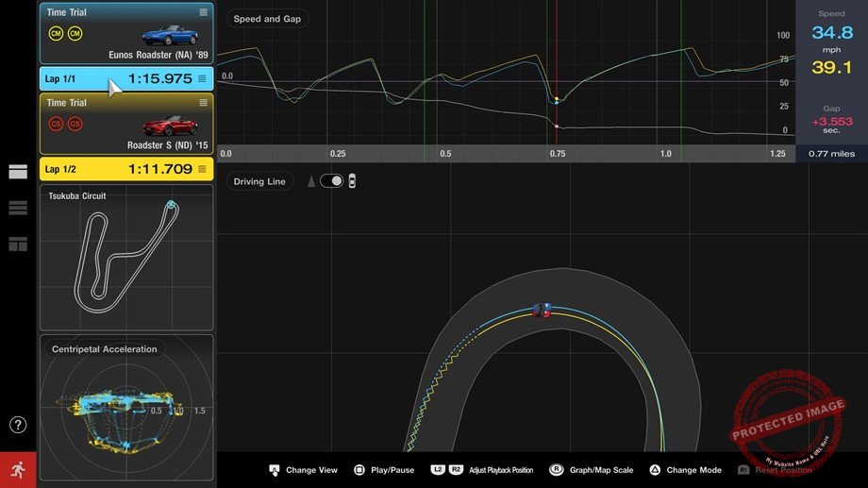Click the blue Eunos Roadster car thumbnail
This screenshot has width=868, height=488.
coord(170,36)
